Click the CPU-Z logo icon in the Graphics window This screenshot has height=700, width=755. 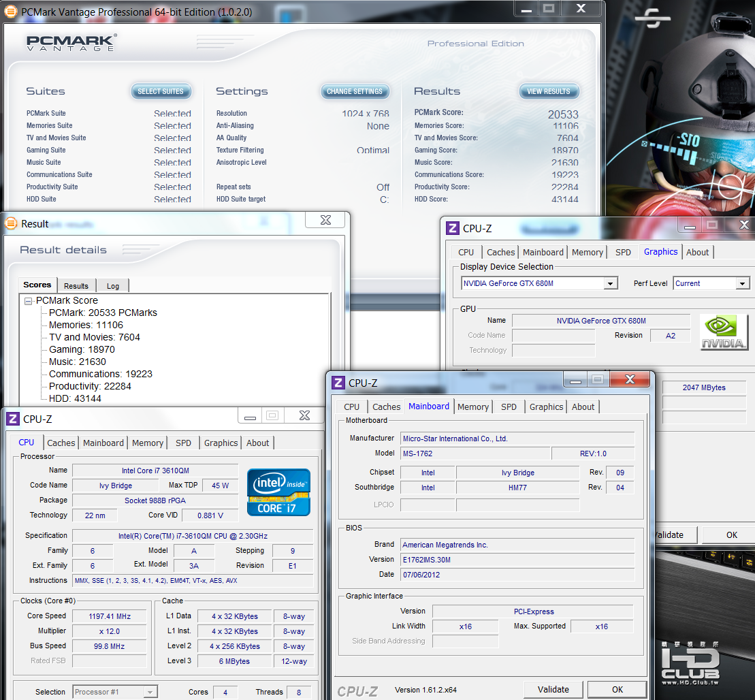point(453,228)
